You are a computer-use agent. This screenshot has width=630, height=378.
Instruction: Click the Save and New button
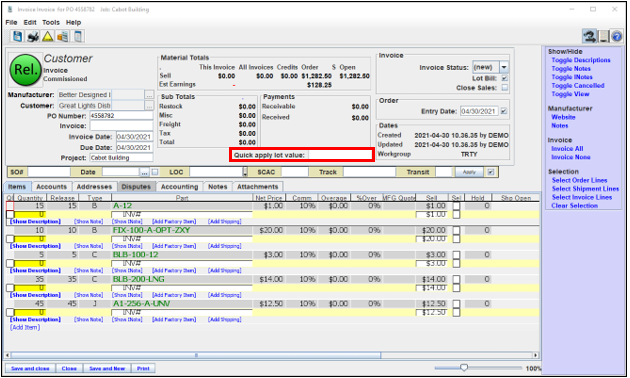(x=107, y=368)
